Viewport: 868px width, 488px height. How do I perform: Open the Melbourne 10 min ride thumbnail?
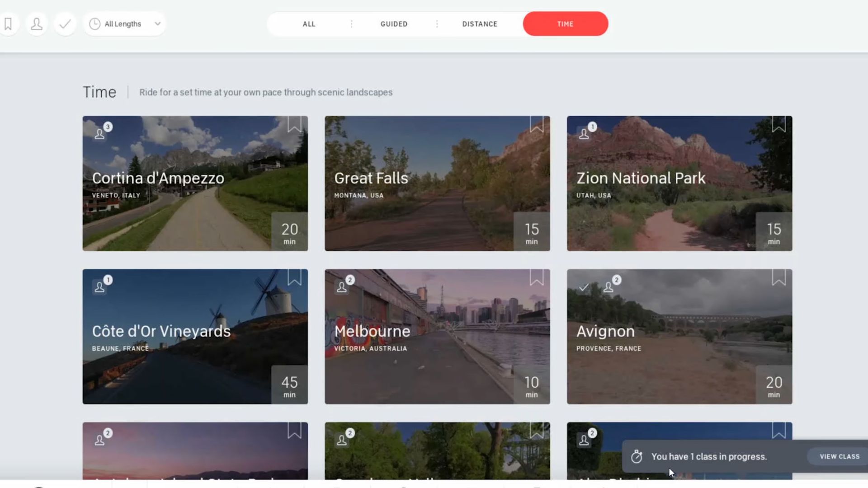[437, 337]
